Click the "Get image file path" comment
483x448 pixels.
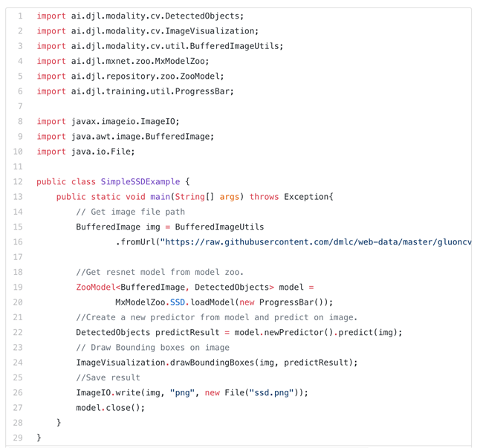(130, 212)
